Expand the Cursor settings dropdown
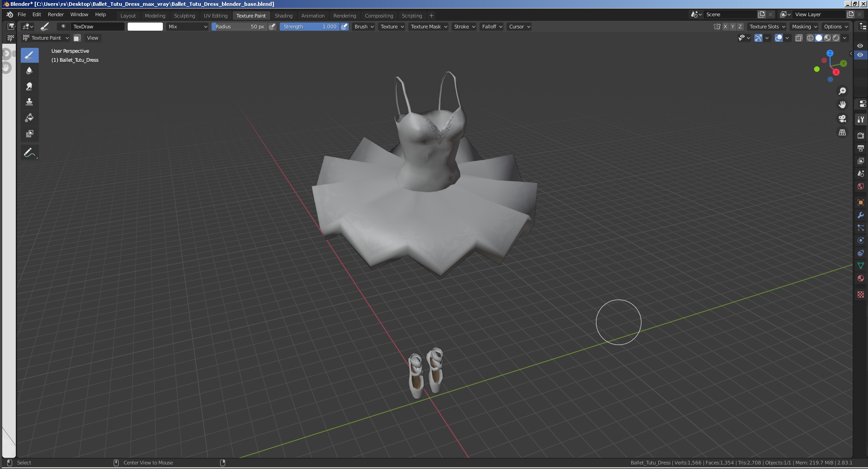Screen dimensions: 868x469 519,27
